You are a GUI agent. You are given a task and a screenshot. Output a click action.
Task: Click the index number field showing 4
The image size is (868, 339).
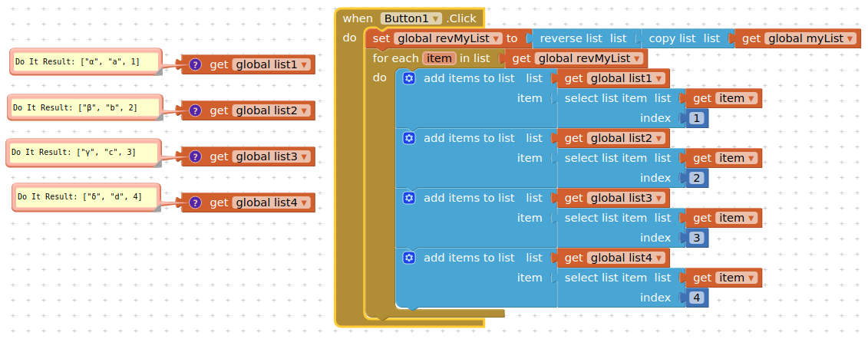[697, 298]
